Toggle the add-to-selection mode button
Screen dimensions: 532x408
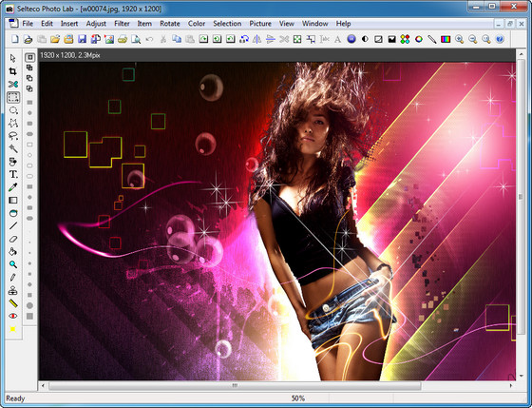tap(29, 68)
